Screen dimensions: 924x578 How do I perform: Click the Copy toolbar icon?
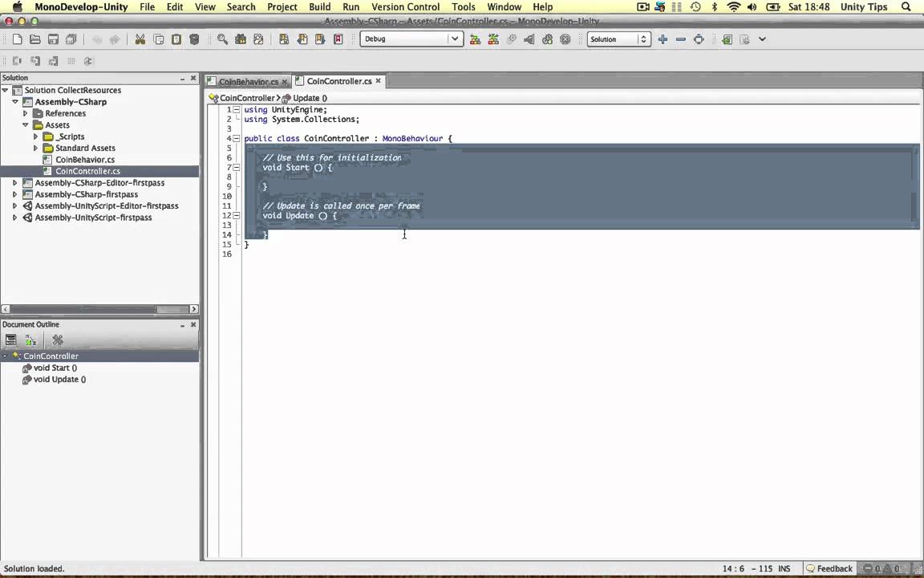(x=159, y=39)
